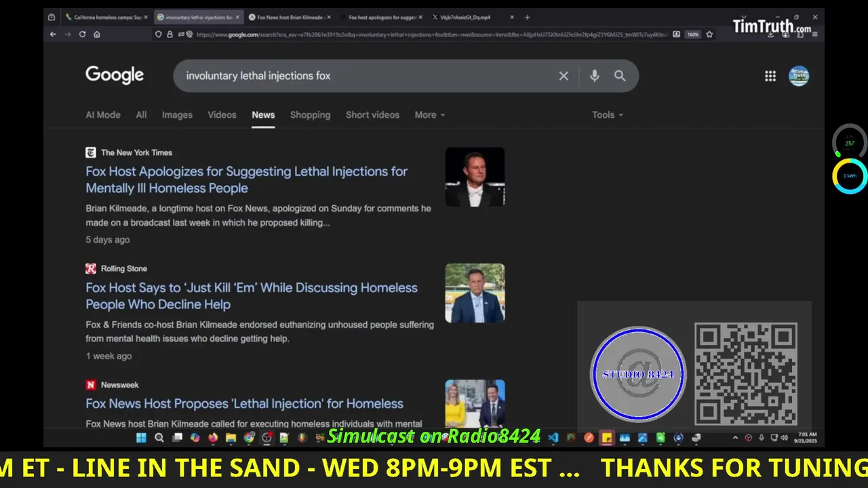Reload the current Google results page
Viewport: 868px width, 488px height.
pos(82,35)
